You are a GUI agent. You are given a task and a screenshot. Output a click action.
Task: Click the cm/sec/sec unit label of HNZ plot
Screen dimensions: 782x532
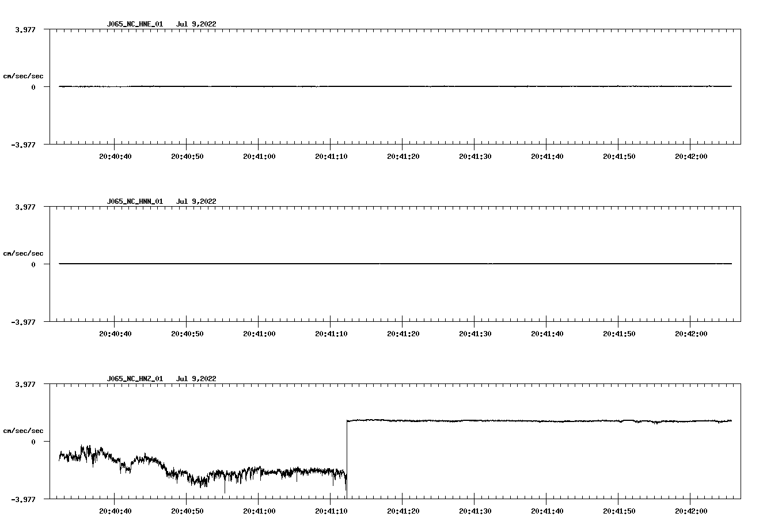point(23,431)
